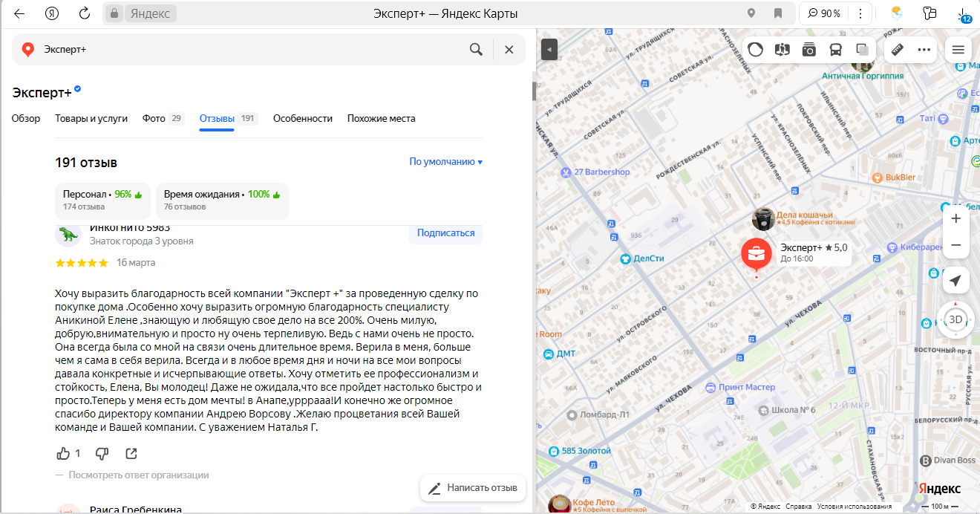This screenshot has width=980, height=514.
Task: Zoom in the map with plus
Action: tap(956, 218)
